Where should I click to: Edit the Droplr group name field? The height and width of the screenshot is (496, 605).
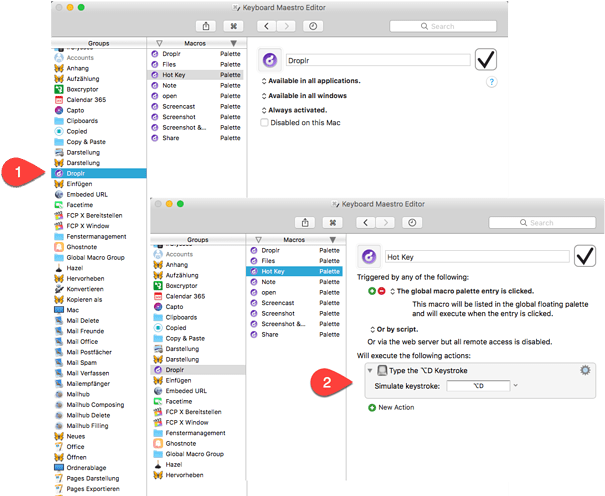378,60
